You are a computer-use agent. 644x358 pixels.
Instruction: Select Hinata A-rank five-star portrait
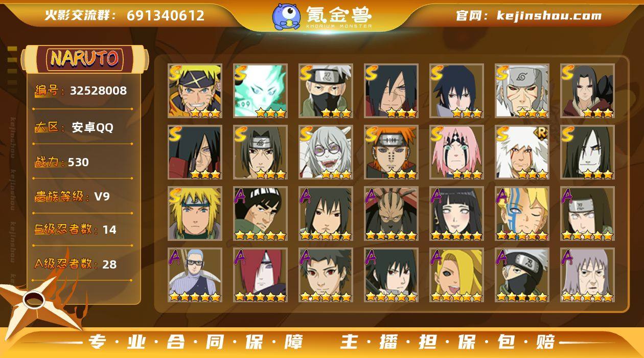[456, 214]
